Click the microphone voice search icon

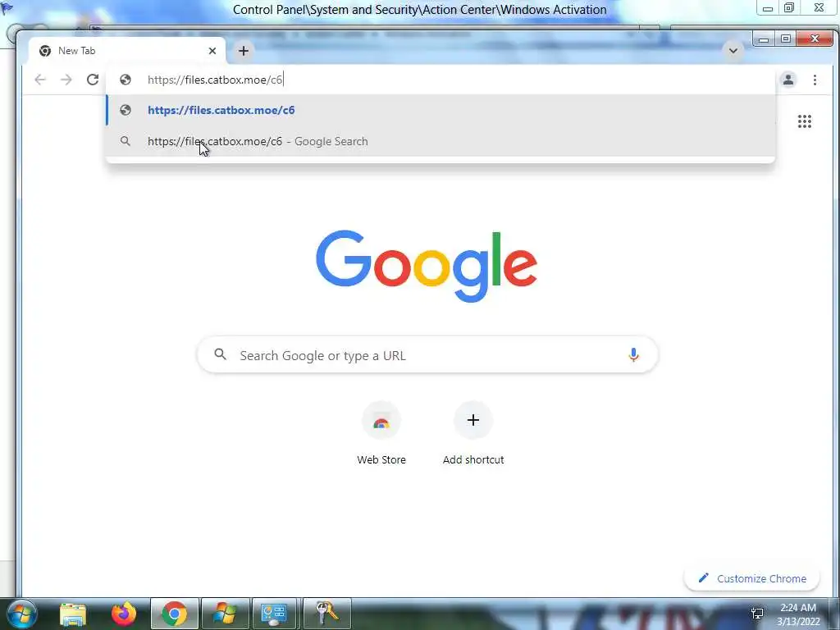tap(633, 354)
